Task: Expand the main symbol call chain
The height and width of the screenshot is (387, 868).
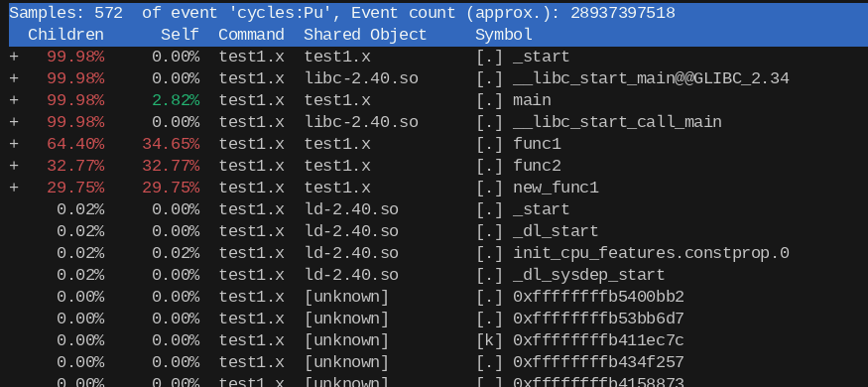Action: point(14,100)
